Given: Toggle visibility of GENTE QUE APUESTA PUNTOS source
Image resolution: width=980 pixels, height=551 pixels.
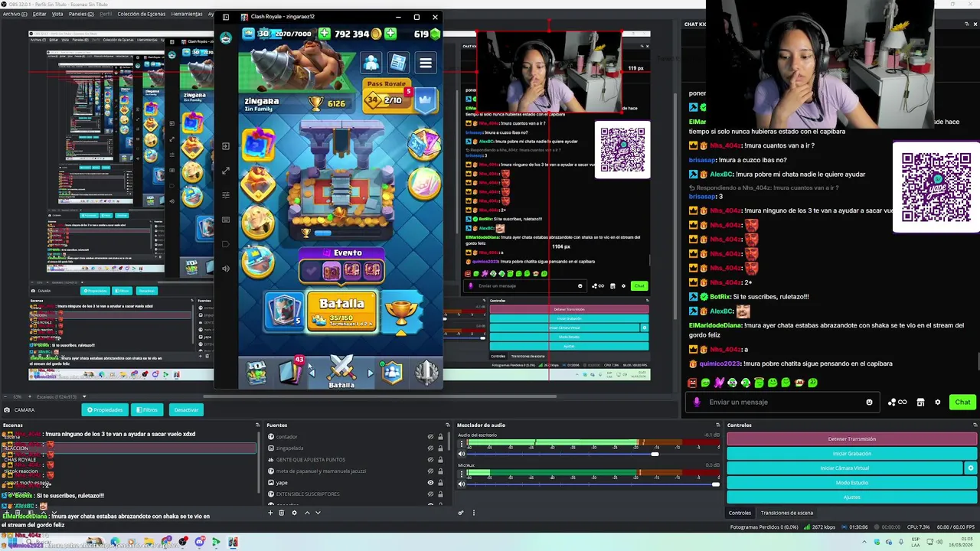Looking at the screenshot, I should click(x=430, y=460).
